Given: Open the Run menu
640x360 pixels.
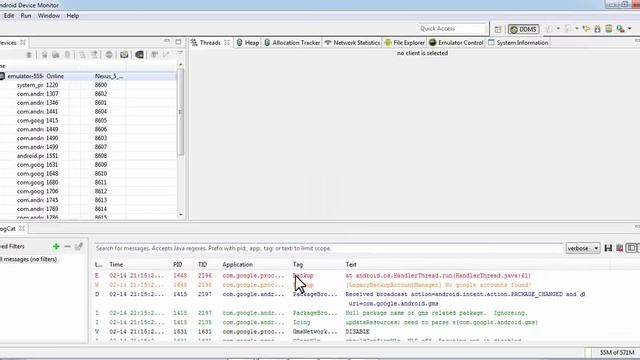Looking at the screenshot, I should pyautogui.click(x=26, y=16).
